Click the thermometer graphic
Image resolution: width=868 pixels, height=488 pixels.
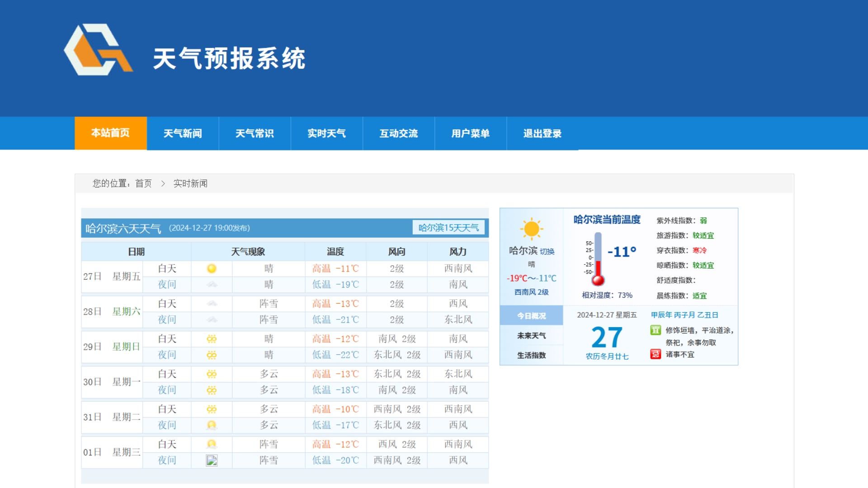coord(598,259)
